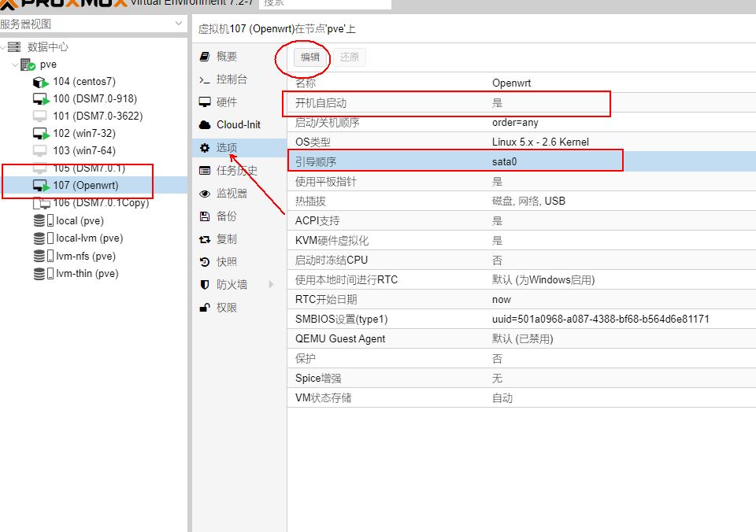Select the OS类型 option row
756x532 pixels.
[x=521, y=142]
